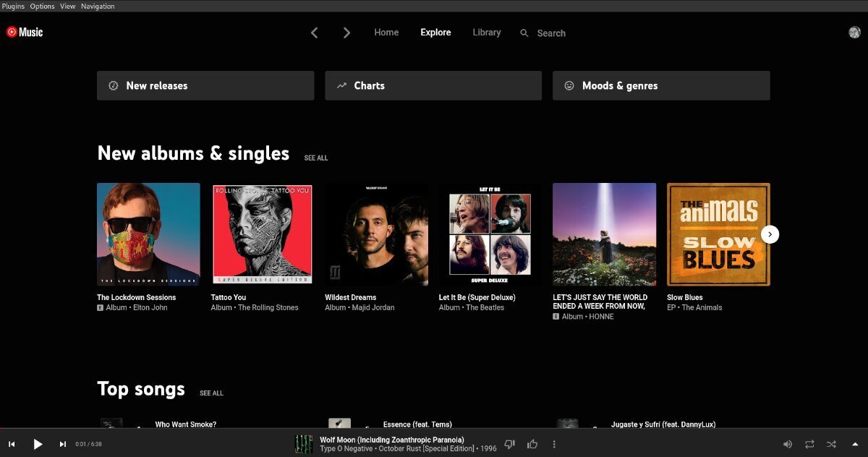Expand the now playing view

(854, 444)
